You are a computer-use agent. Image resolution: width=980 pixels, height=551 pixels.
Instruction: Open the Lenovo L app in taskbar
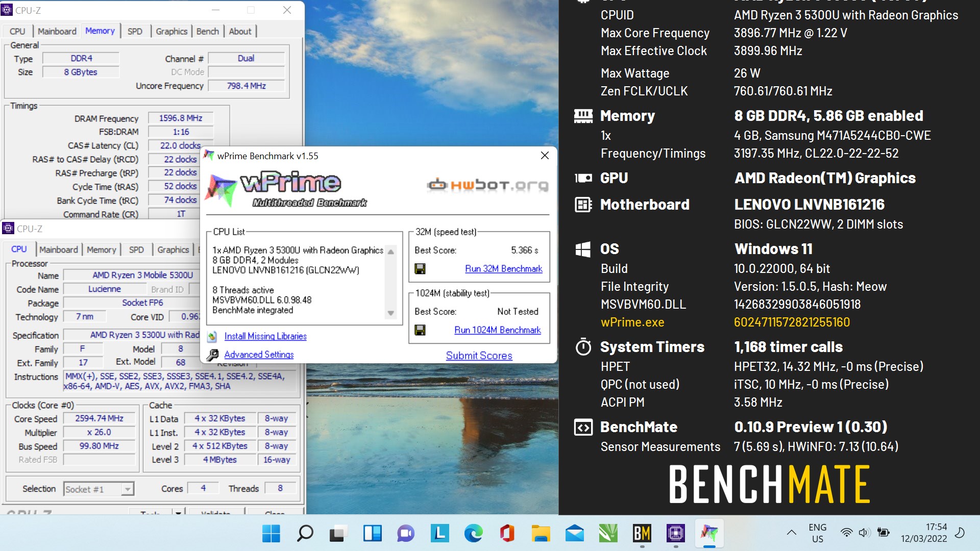coord(439,534)
